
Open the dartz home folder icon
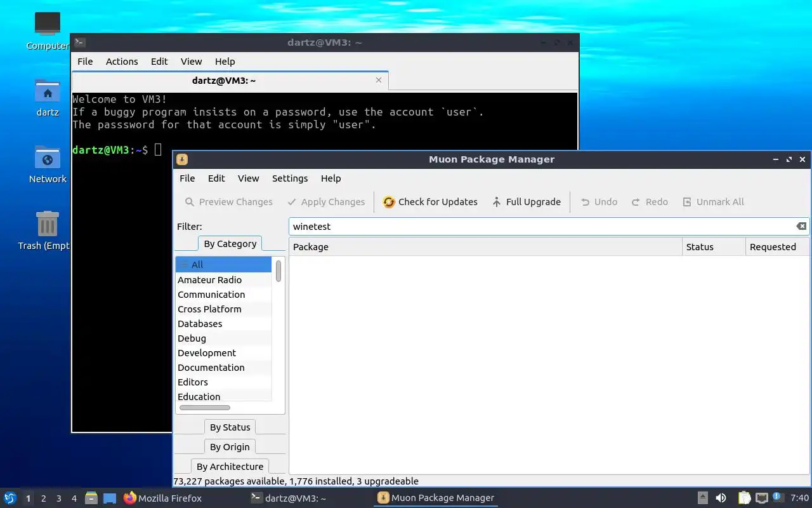(48, 98)
